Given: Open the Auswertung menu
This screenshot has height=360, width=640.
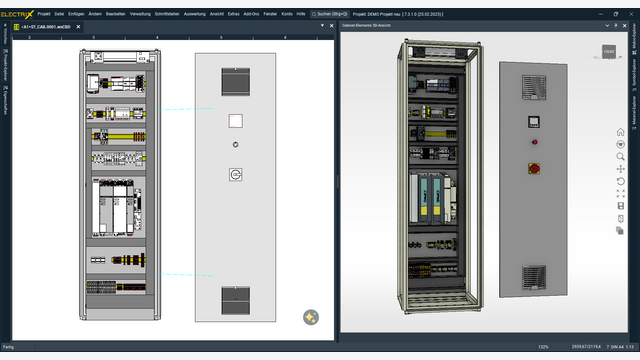Looking at the screenshot, I should tap(195, 14).
